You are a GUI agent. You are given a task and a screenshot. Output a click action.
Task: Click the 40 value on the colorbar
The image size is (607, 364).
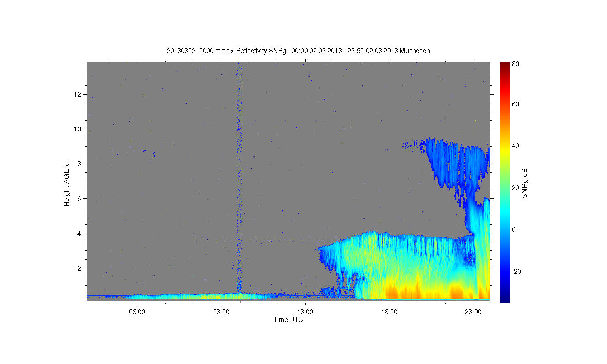tap(516, 146)
